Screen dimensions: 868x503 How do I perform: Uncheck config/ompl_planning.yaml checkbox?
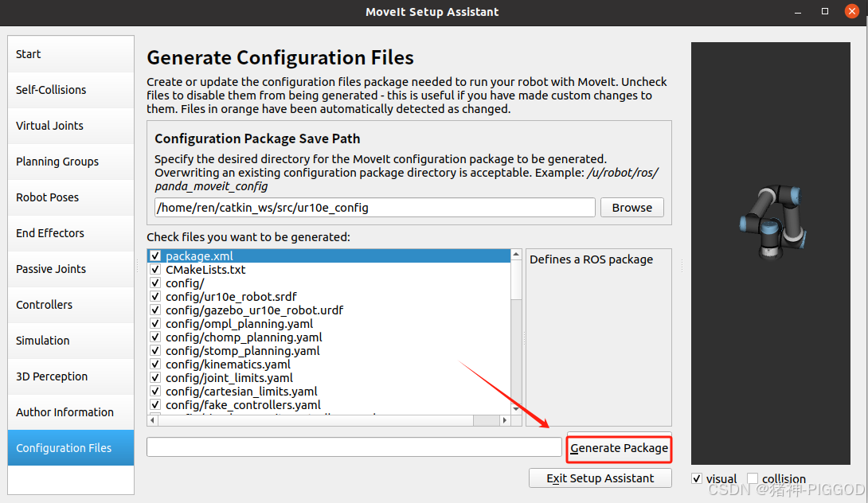coord(155,324)
